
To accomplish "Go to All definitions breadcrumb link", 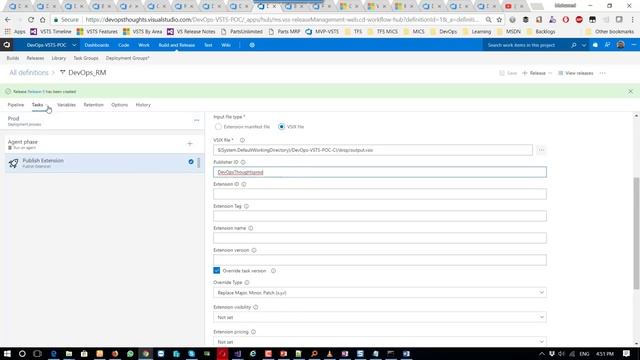I will tap(29, 73).
